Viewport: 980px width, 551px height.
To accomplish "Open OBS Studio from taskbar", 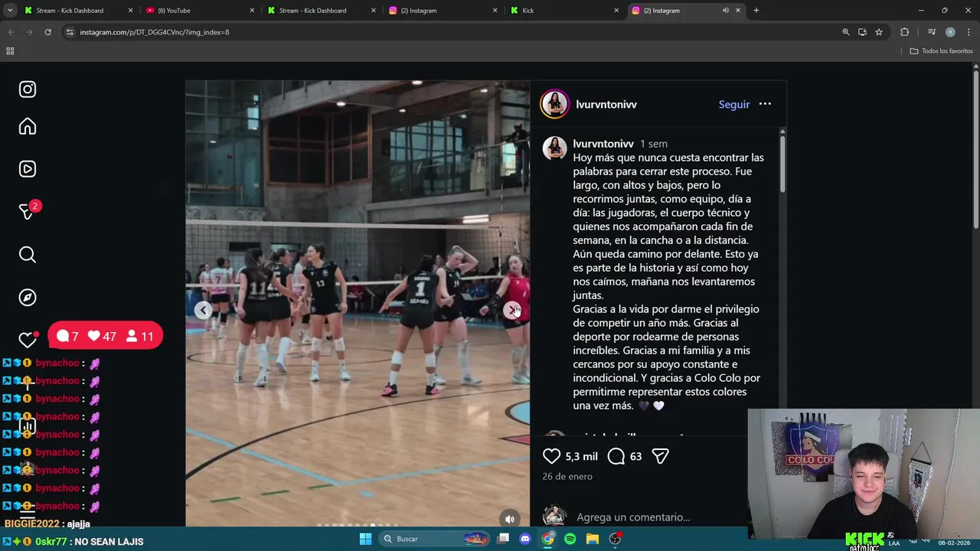I will click(615, 539).
